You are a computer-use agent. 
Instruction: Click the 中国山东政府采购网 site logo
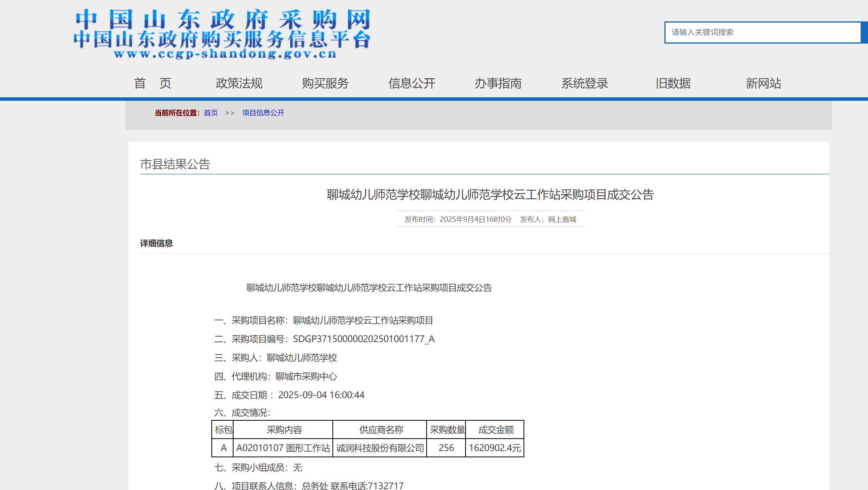point(222,34)
